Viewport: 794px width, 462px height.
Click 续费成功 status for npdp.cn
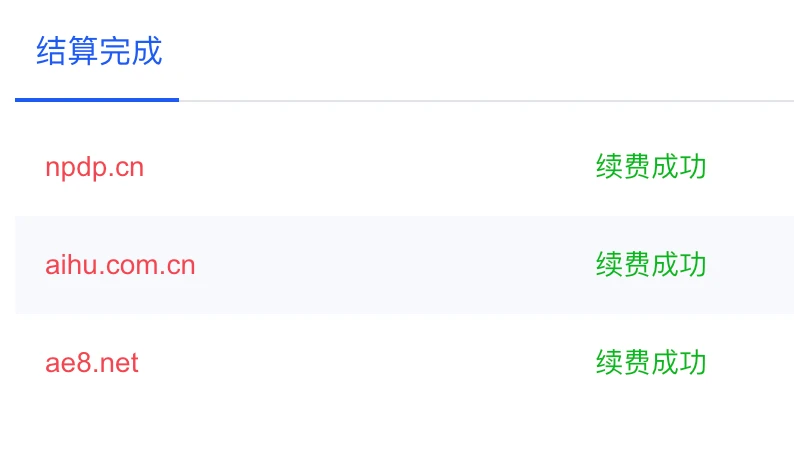(651, 167)
